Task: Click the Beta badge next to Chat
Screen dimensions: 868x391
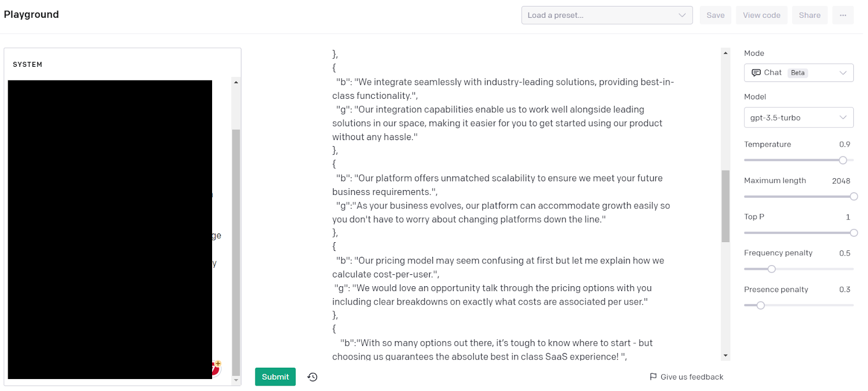Action: tap(797, 72)
